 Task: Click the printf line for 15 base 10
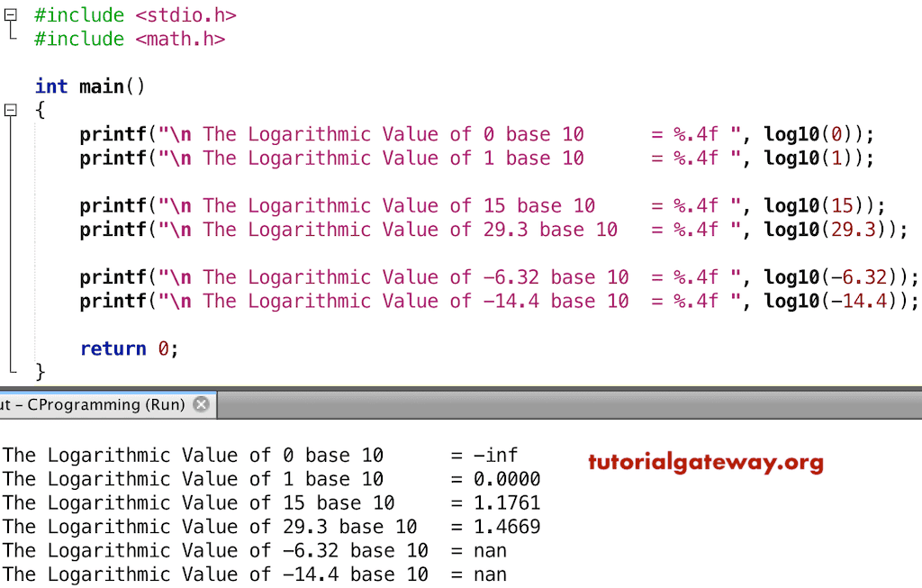360,205
